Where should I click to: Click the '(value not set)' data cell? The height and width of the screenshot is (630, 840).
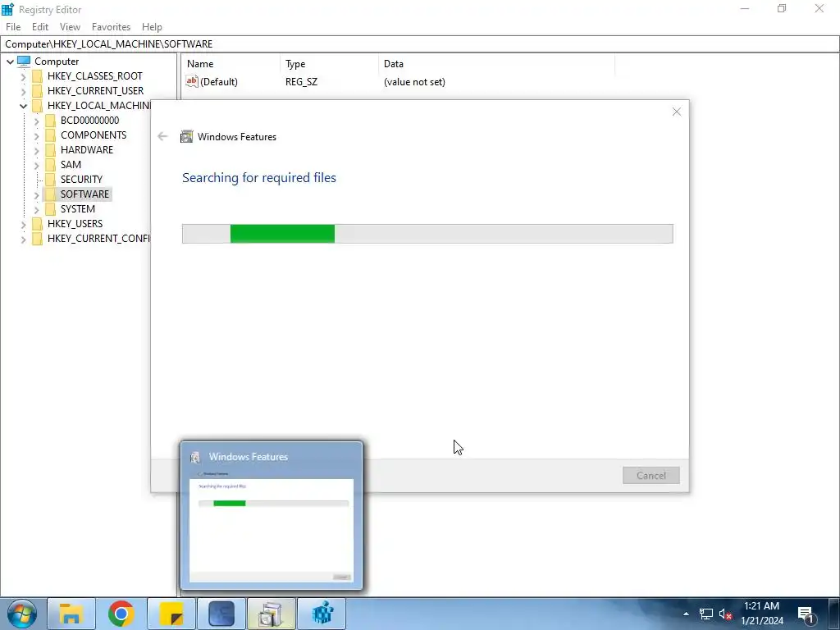click(x=414, y=82)
